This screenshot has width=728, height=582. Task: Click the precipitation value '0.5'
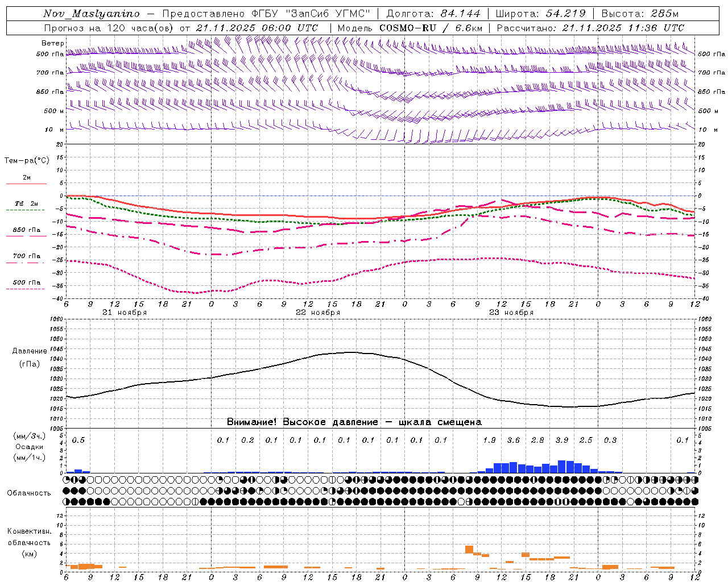click(x=78, y=440)
